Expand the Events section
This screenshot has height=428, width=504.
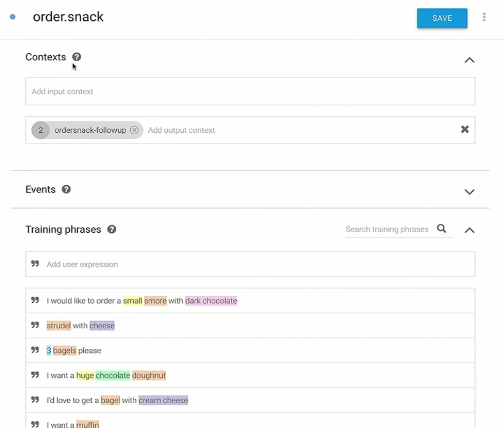(x=469, y=192)
